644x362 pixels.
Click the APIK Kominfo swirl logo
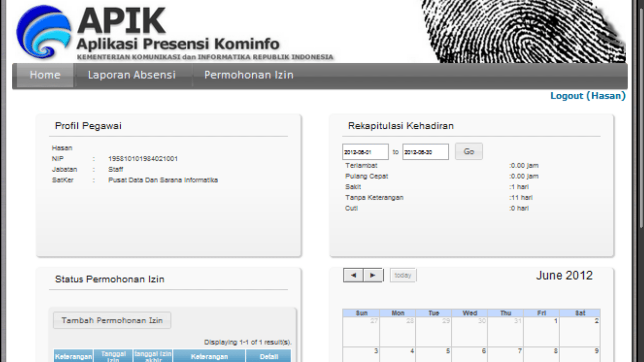[43, 33]
